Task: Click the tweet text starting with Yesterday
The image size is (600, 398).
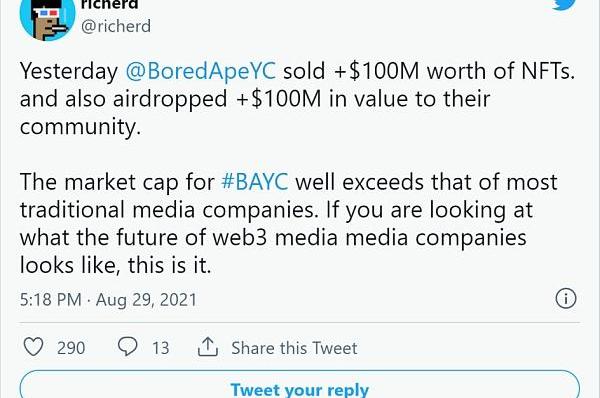Action: point(297,99)
